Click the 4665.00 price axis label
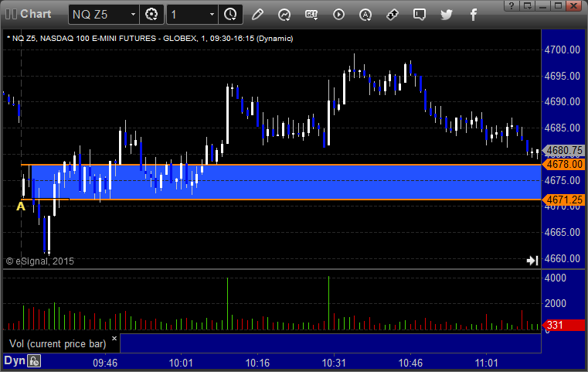 [563, 232]
